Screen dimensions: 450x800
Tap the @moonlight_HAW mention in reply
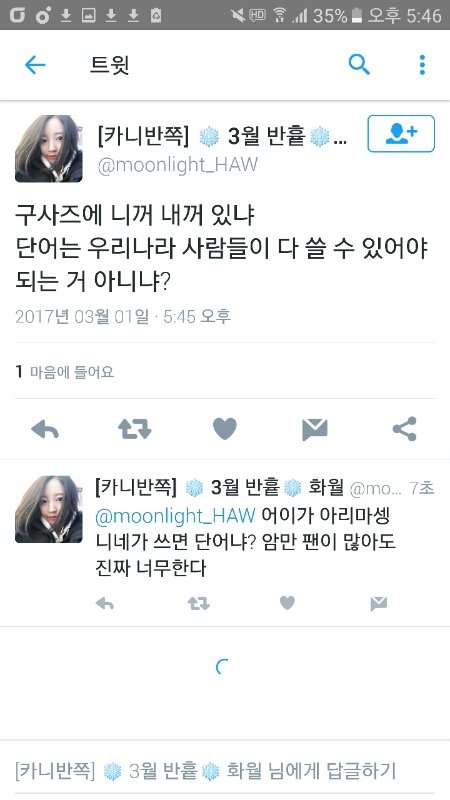pos(175,516)
